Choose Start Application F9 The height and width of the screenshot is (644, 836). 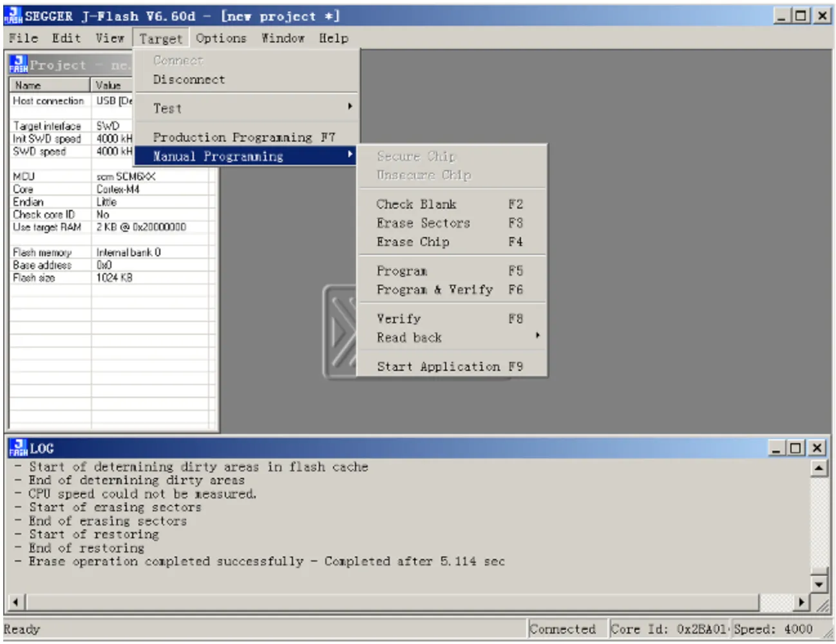452,366
